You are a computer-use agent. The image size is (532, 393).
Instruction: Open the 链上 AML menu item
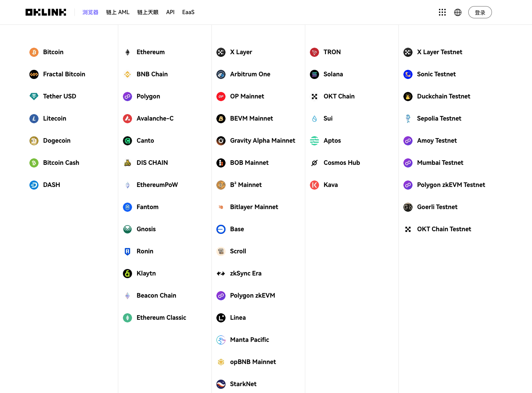click(118, 12)
